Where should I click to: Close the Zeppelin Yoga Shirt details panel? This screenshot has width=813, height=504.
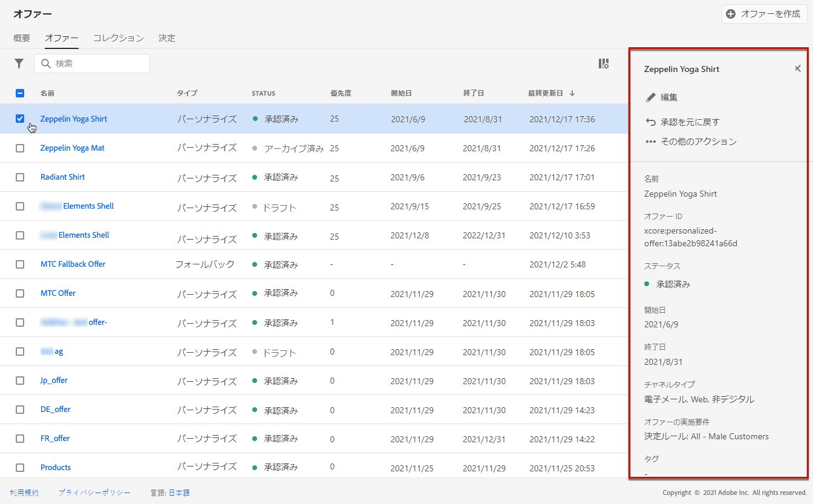coord(798,69)
